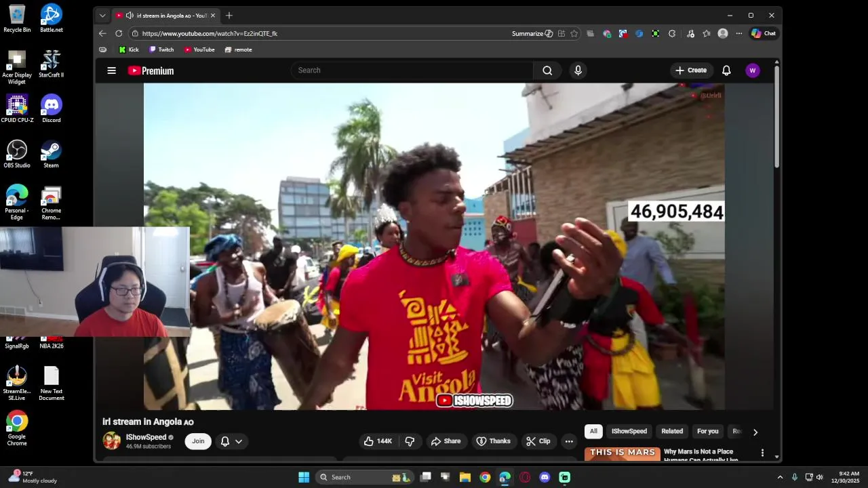Open the YouTube bookmark
Viewport: 868px width, 488px height.
tap(199, 49)
